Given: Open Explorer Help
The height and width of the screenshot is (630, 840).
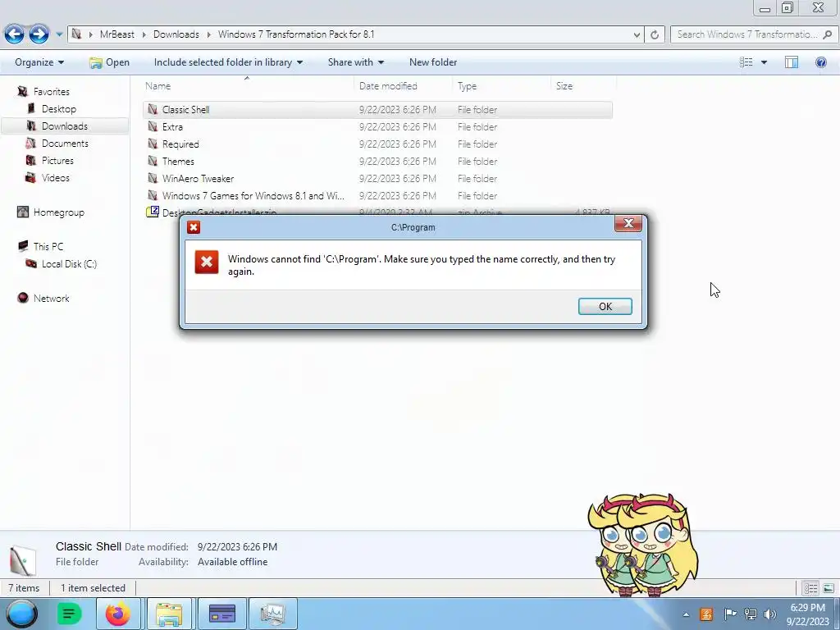Looking at the screenshot, I should (x=820, y=62).
